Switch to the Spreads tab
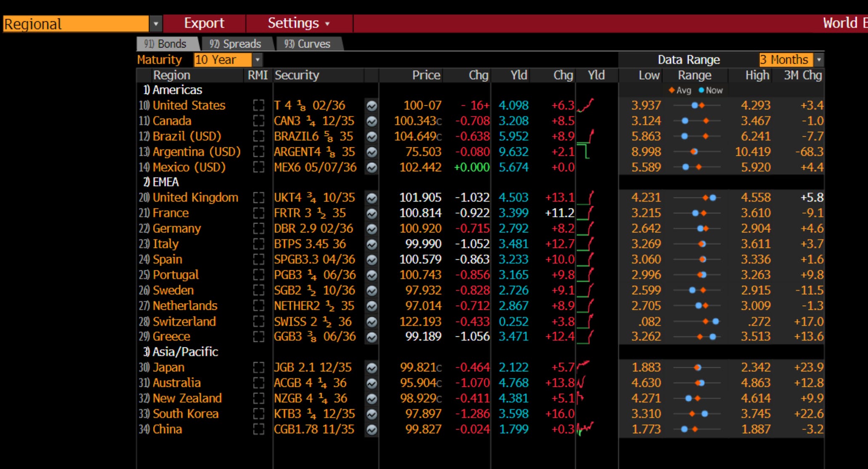The height and width of the screenshot is (469, 868). [236, 44]
